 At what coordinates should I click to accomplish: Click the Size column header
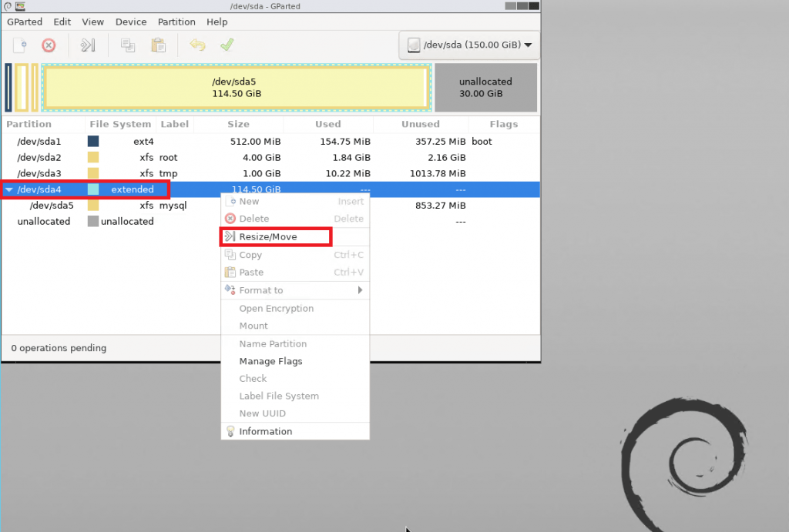pos(239,124)
